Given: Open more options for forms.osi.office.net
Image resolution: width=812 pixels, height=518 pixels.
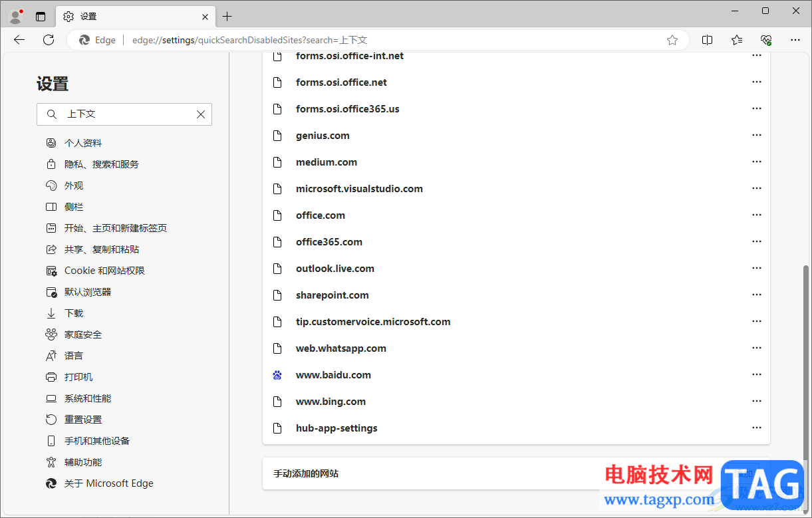Looking at the screenshot, I should [x=756, y=82].
